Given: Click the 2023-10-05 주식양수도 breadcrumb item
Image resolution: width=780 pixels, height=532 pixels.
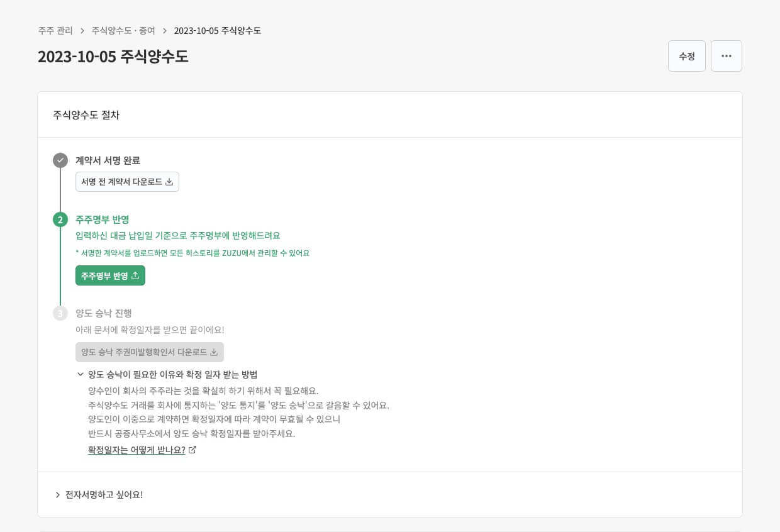Looking at the screenshot, I should point(217,30).
